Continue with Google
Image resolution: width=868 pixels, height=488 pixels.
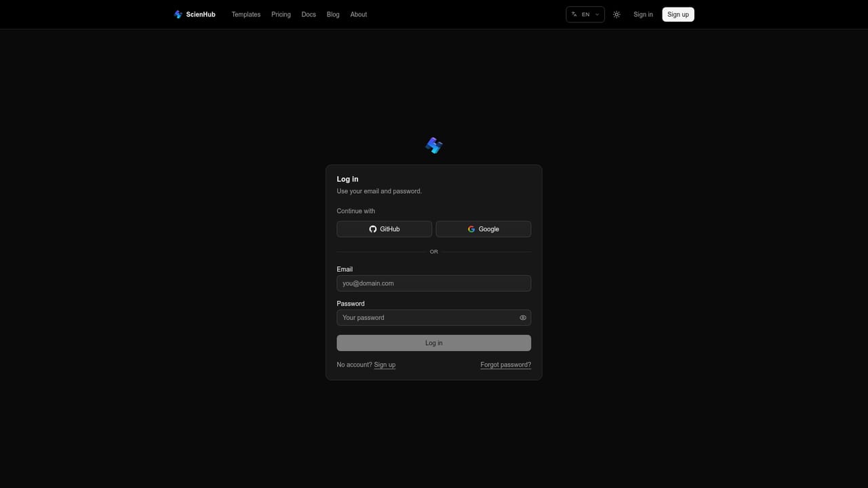[484, 229]
